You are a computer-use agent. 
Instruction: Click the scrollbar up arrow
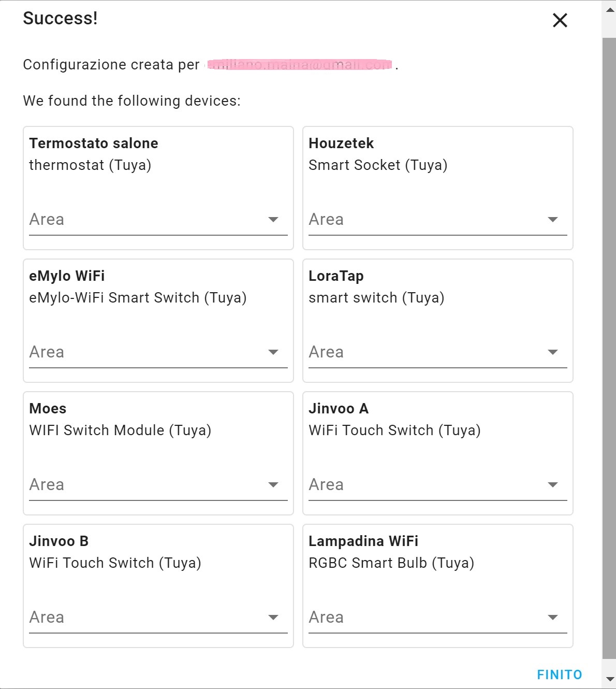pyautogui.click(x=610, y=10)
